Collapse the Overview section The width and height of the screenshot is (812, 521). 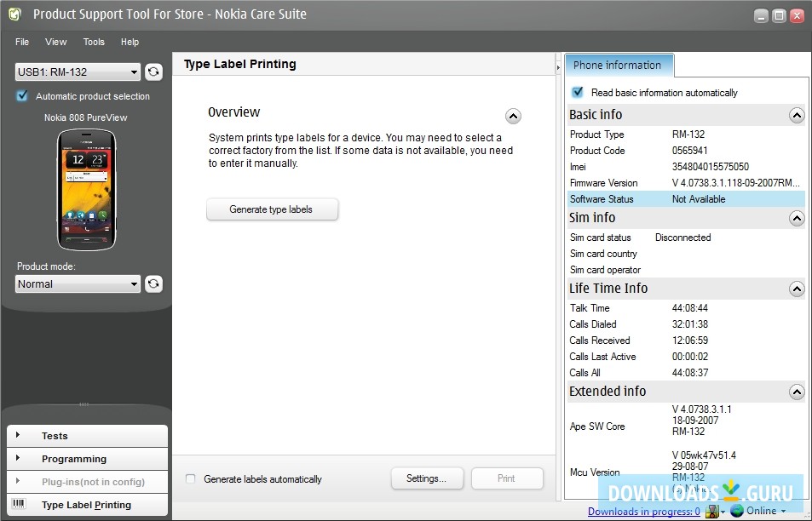[x=513, y=116]
